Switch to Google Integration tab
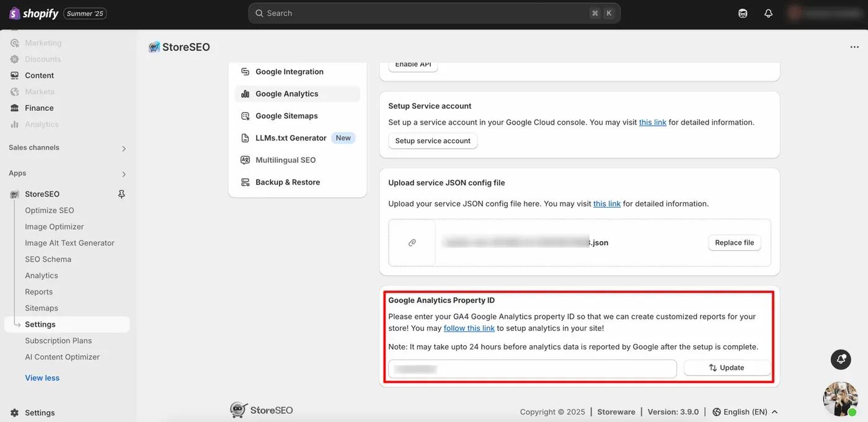This screenshot has width=868, height=422. click(298, 72)
